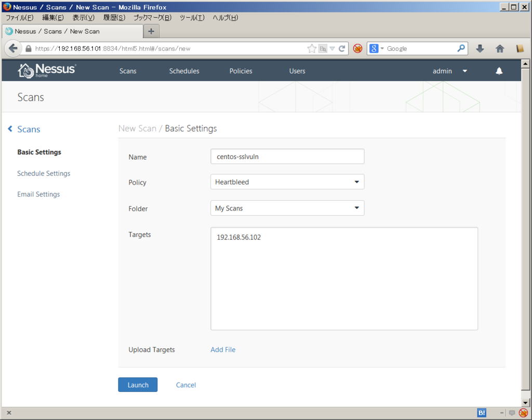Open the notifications bell icon
The height and width of the screenshot is (420, 532).
pos(499,71)
